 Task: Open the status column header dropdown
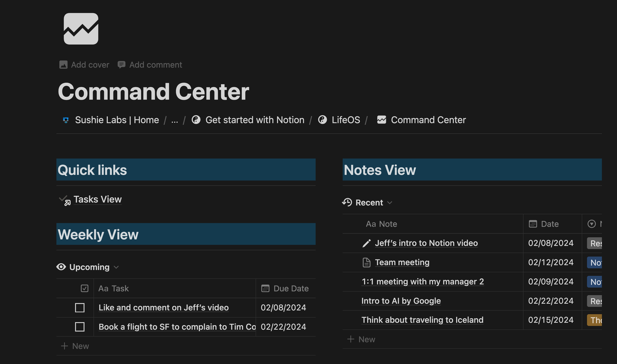tap(592, 224)
